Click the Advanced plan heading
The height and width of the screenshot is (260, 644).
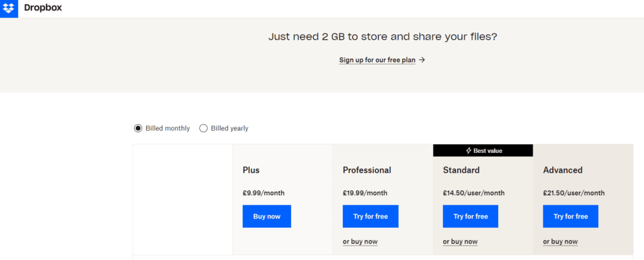563,170
